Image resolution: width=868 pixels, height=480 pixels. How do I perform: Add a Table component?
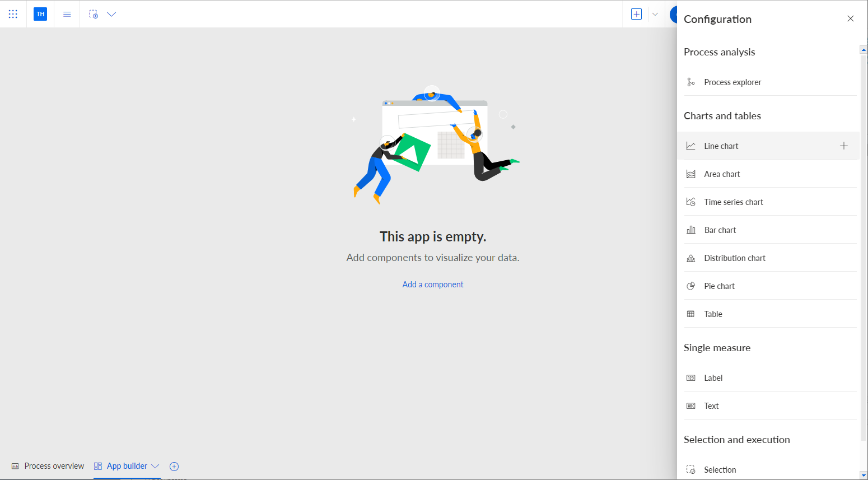click(770, 314)
